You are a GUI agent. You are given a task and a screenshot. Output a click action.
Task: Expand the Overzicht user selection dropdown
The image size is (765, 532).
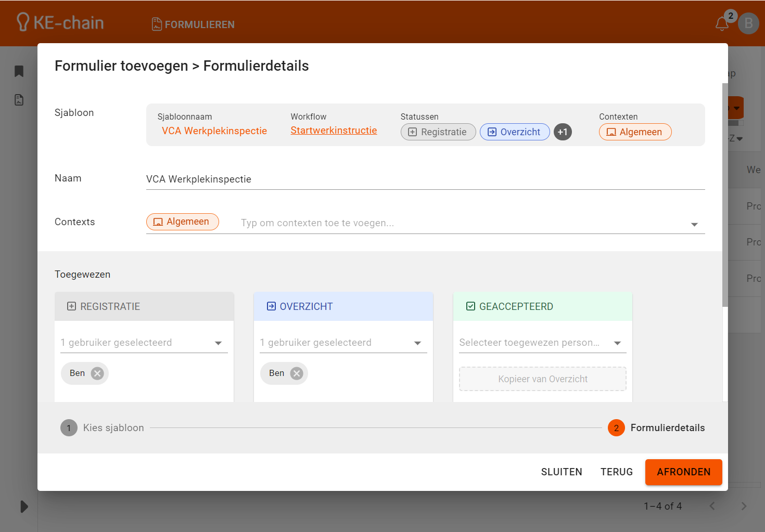(417, 343)
